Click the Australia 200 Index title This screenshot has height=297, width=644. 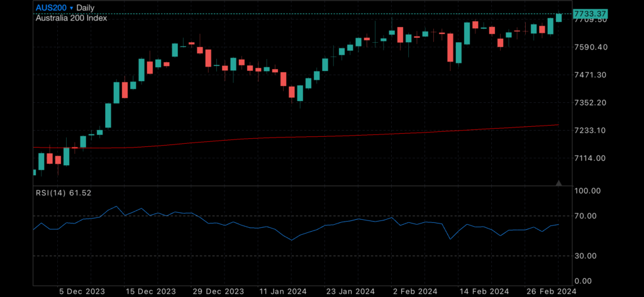pyautogui.click(x=72, y=18)
